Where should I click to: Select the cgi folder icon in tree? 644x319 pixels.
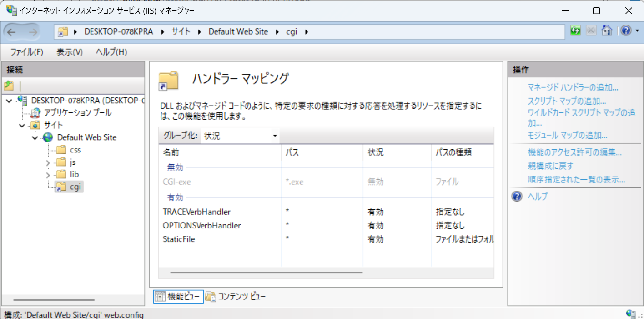click(60, 187)
